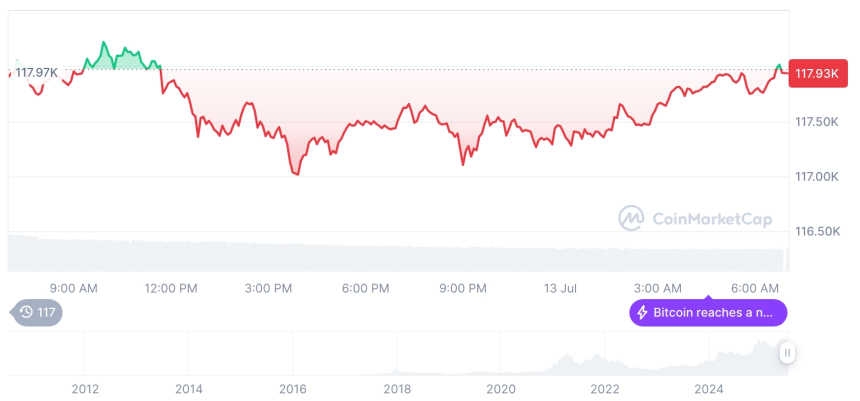Click the 116.50K price axis label

[818, 231]
